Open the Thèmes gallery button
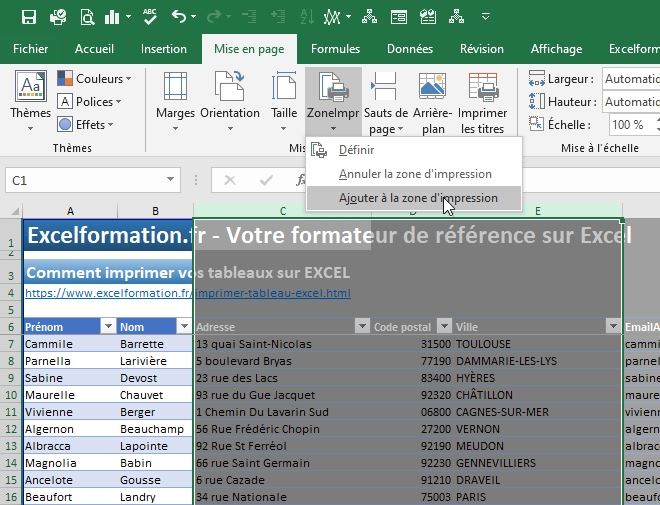Viewport: 660px width, 505px height. (30, 102)
